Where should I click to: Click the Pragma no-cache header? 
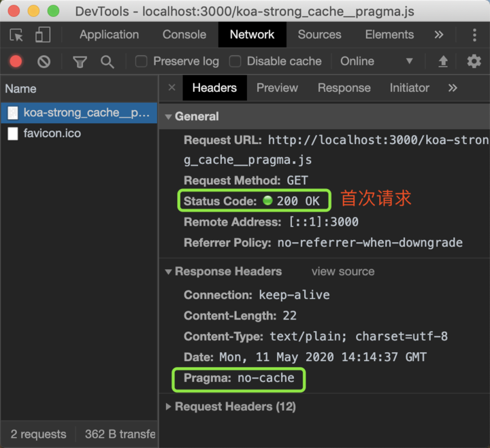pos(239,378)
